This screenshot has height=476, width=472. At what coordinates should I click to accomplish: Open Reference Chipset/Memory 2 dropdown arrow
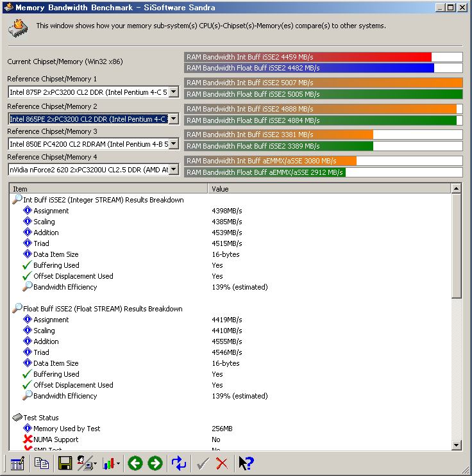pos(173,119)
